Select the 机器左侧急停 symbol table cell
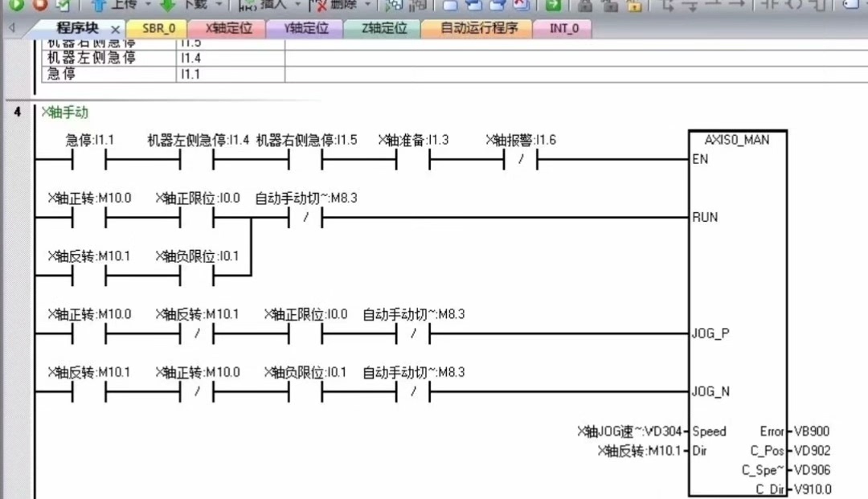This screenshot has height=499, width=868. coord(109,58)
